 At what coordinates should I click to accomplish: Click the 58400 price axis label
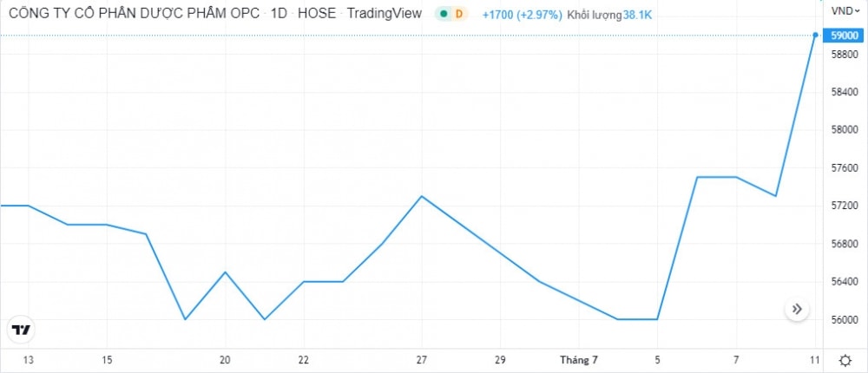845,92
